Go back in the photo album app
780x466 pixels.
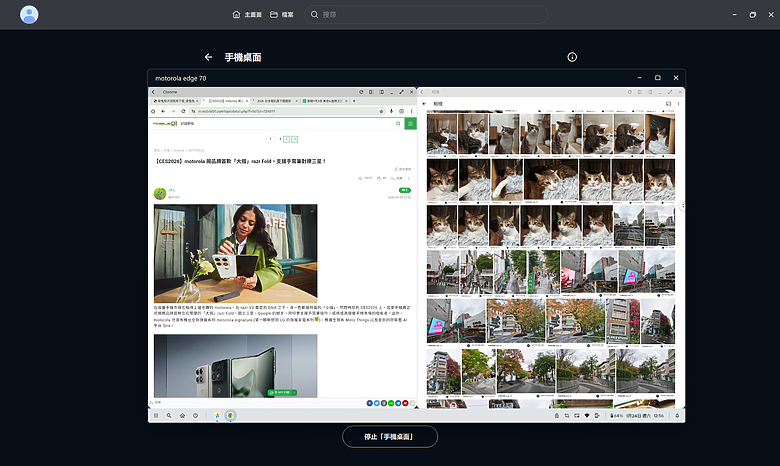pos(425,103)
